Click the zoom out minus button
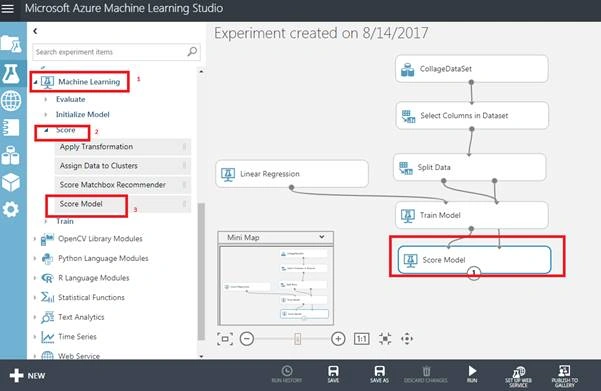Screen dimensions: 601x391 (247, 339)
